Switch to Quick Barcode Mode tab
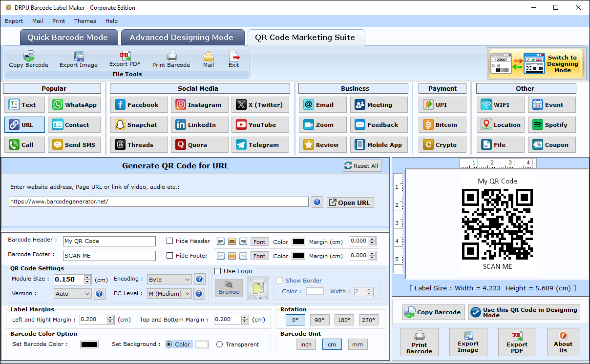 click(68, 38)
